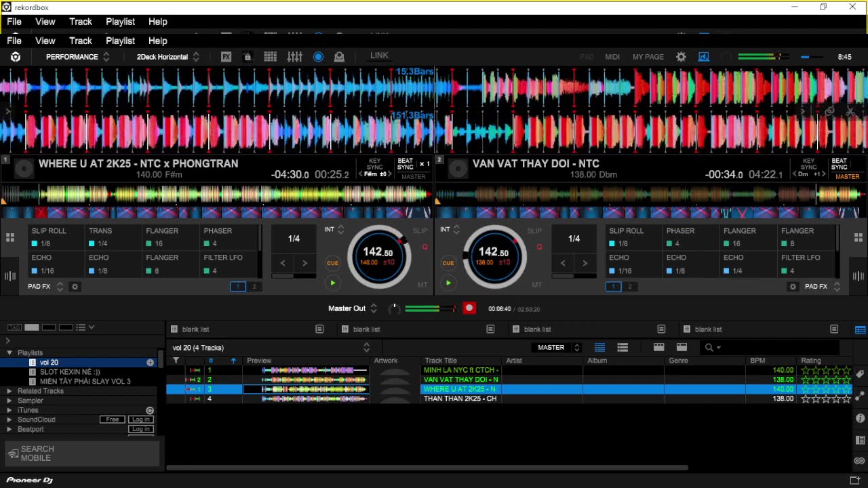Click the blue monitor icon near settings
The width and height of the screenshot is (868, 488).
pos(703,57)
